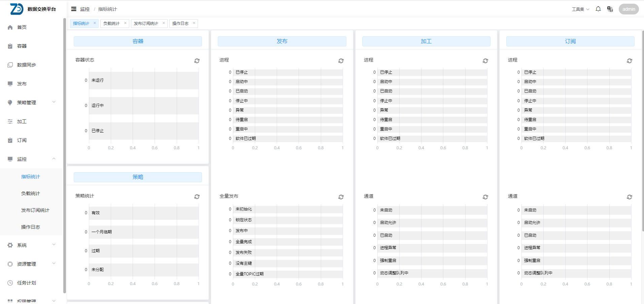Image resolution: width=644 pixels, height=304 pixels.
Task: Click the sidebar vertical scrollbar
Action: [64, 155]
